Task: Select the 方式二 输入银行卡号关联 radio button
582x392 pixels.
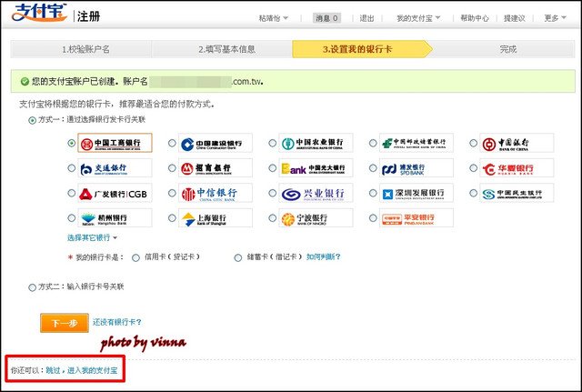Action: [x=33, y=287]
